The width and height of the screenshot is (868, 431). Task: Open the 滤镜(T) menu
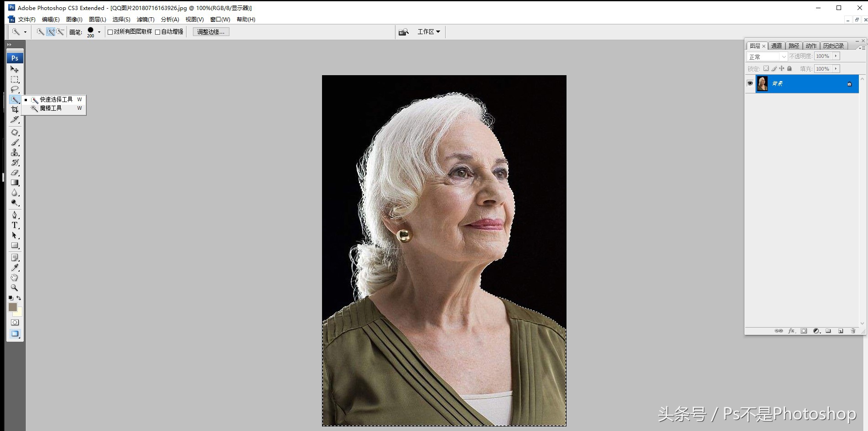coord(146,20)
